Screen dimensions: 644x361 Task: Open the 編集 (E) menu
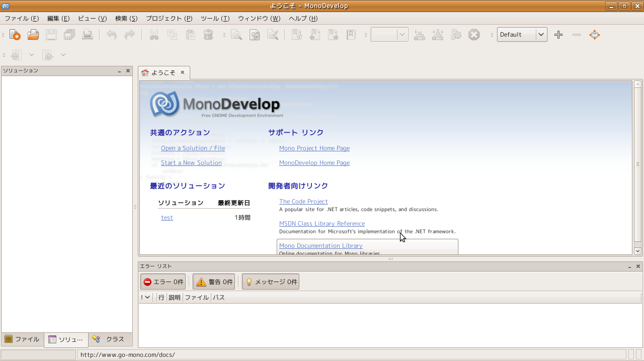point(58,19)
